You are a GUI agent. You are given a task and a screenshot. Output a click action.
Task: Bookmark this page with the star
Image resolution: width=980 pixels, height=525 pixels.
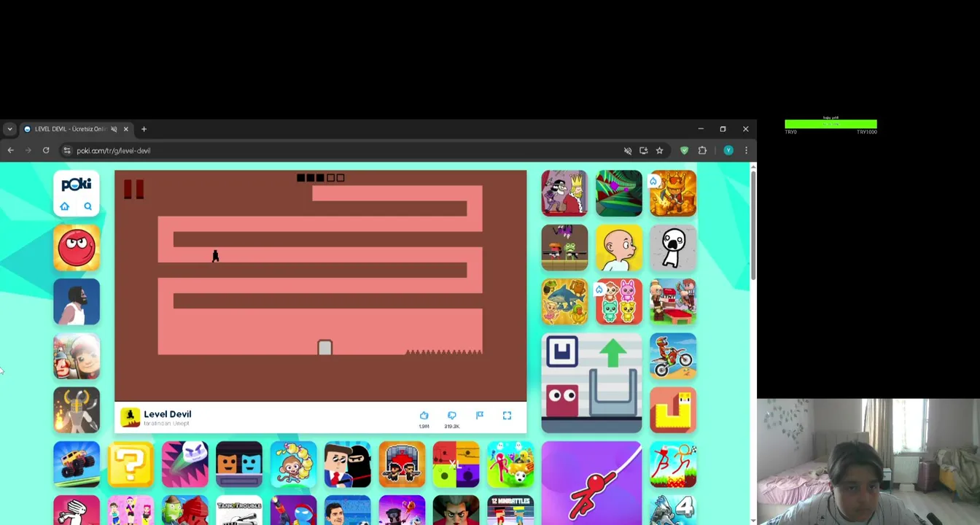pyautogui.click(x=659, y=150)
